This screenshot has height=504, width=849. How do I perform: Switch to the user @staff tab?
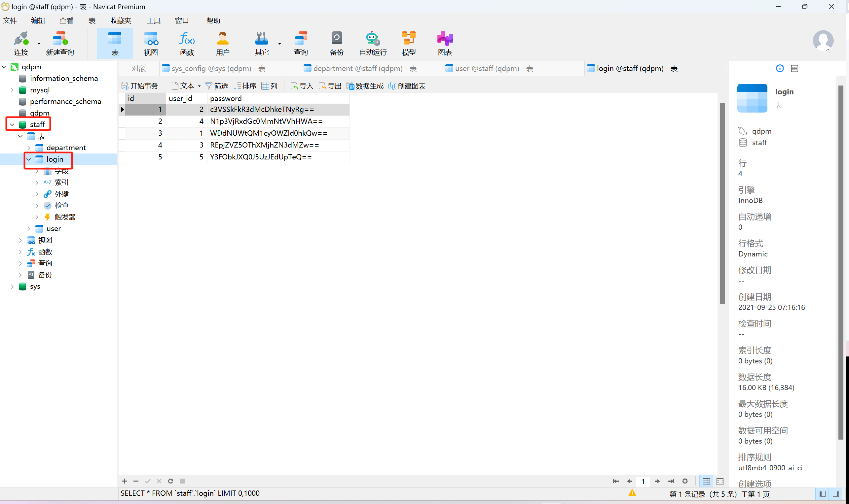[x=493, y=69]
